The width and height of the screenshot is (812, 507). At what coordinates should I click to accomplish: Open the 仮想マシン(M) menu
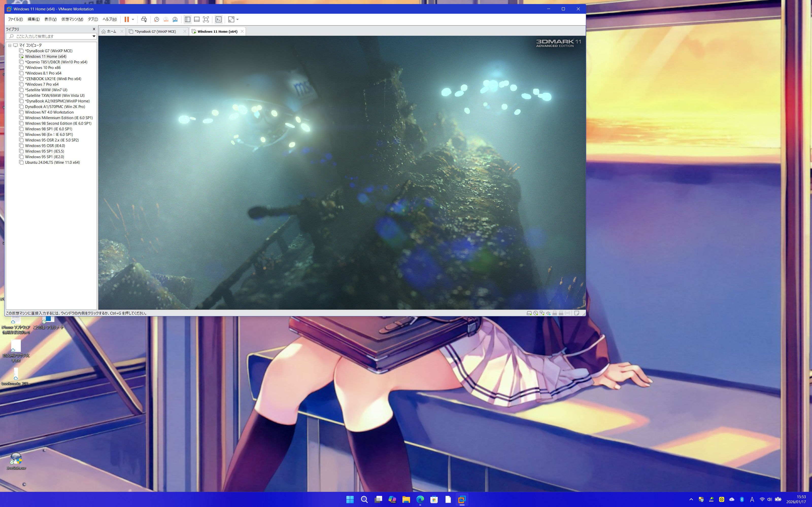coord(72,20)
